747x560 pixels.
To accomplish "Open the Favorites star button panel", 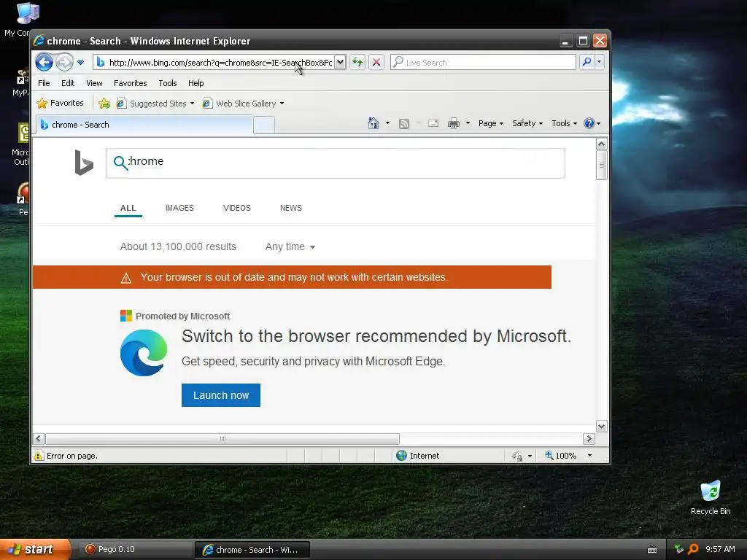I will [x=60, y=103].
